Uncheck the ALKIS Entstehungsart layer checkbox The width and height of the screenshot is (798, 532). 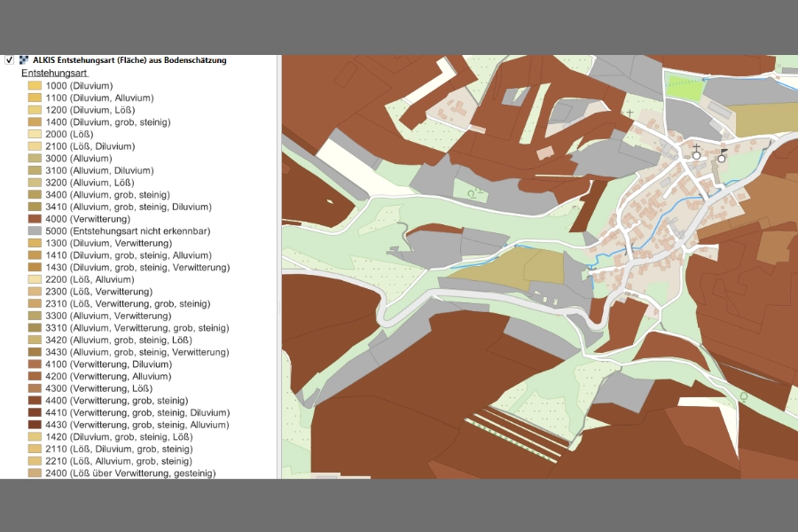pyautogui.click(x=9, y=60)
